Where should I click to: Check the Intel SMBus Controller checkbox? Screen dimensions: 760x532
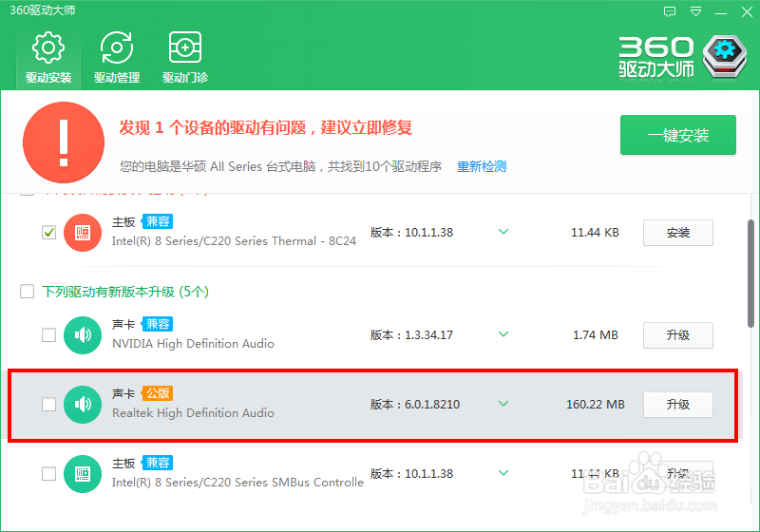(49, 473)
